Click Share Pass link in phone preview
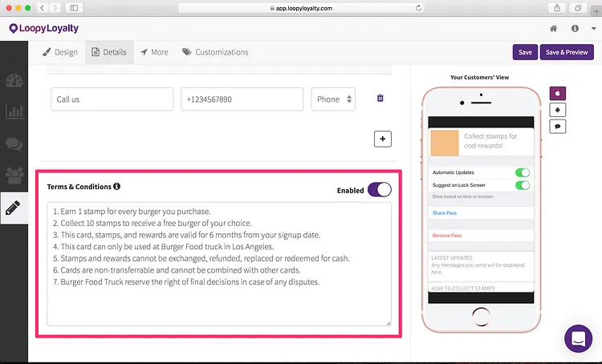Viewport: 602px width, 364px height. click(x=445, y=213)
